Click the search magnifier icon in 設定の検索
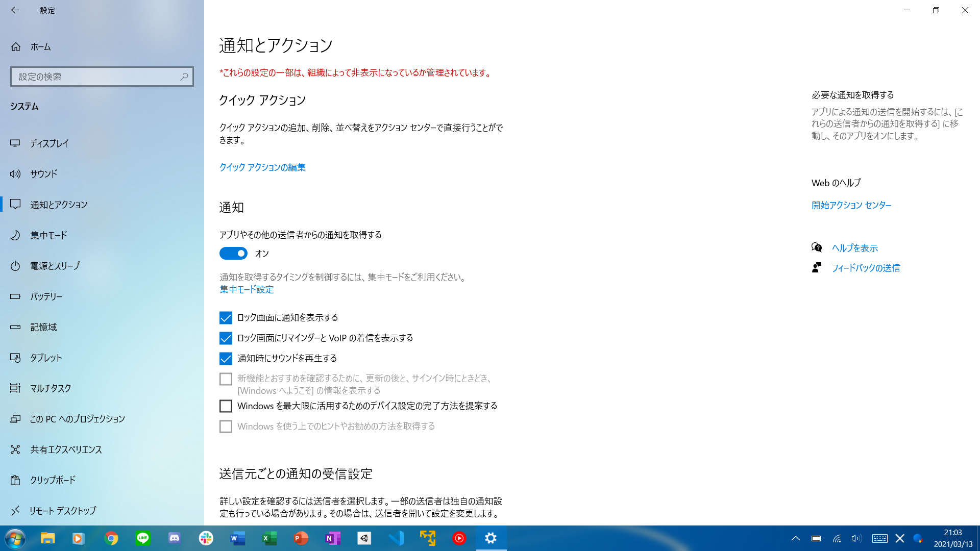 pyautogui.click(x=184, y=77)
